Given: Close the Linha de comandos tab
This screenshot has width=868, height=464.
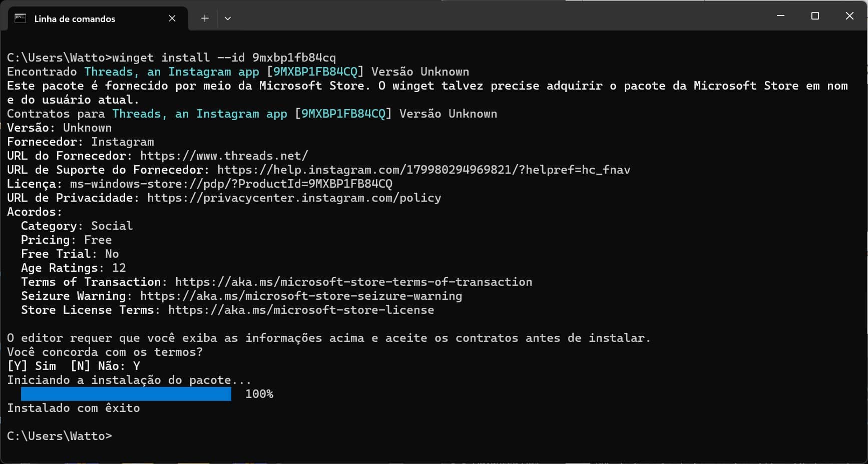Looking at the screenshot, I should [x=172, y=19].
